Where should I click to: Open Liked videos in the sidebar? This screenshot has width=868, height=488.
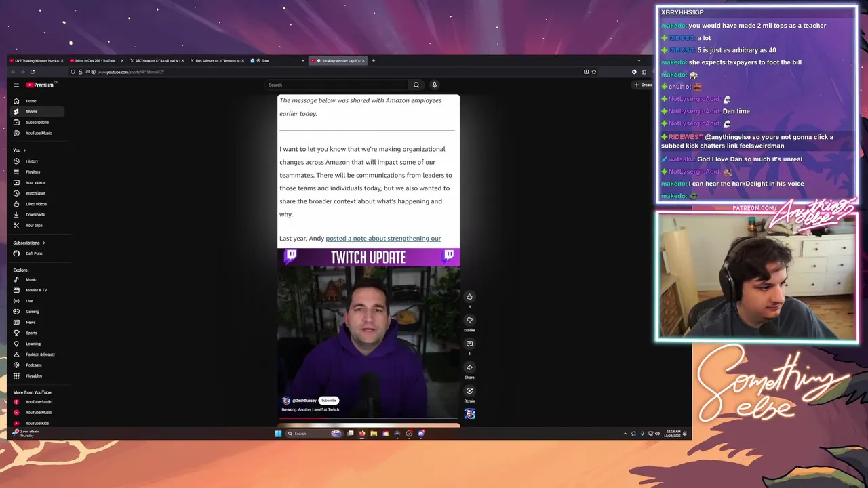tap(37, 204)
